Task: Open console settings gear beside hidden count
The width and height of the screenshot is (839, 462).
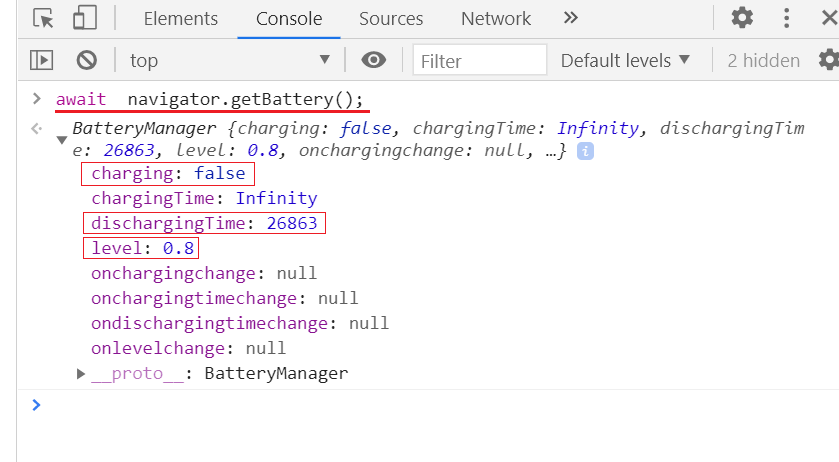Action: click(x=829, y=60)
